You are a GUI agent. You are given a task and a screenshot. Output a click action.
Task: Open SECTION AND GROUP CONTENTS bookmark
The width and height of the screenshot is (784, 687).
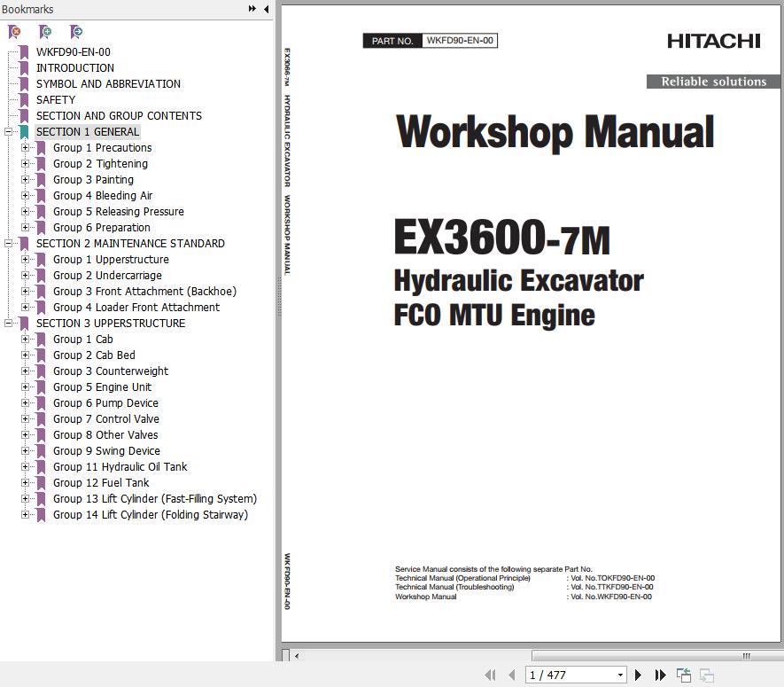(119, 115)
